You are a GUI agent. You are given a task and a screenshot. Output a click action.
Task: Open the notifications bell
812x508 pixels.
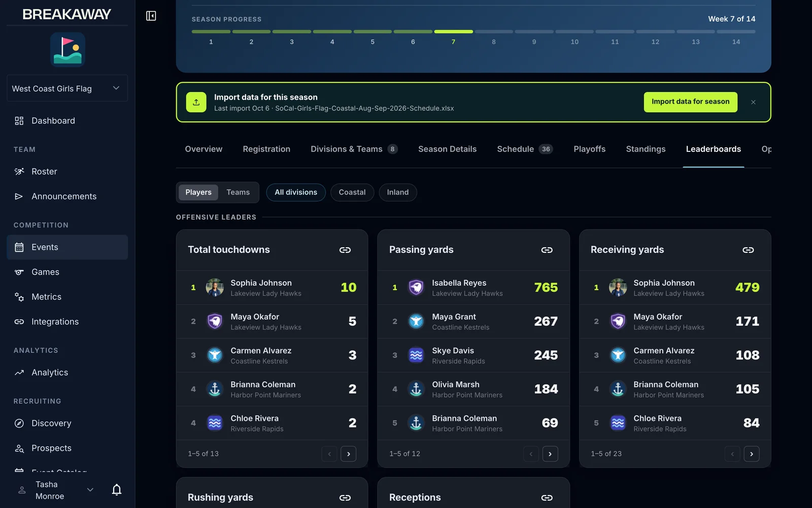tap(117, 490)
